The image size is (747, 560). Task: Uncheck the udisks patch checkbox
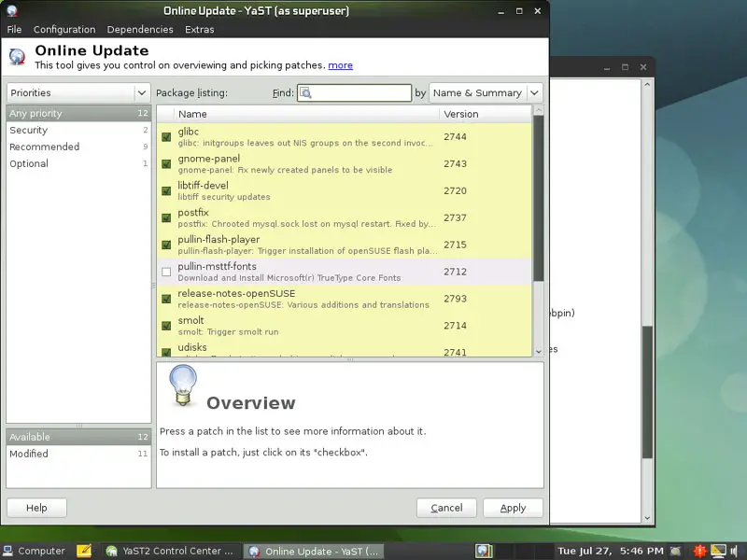point(166,353)
